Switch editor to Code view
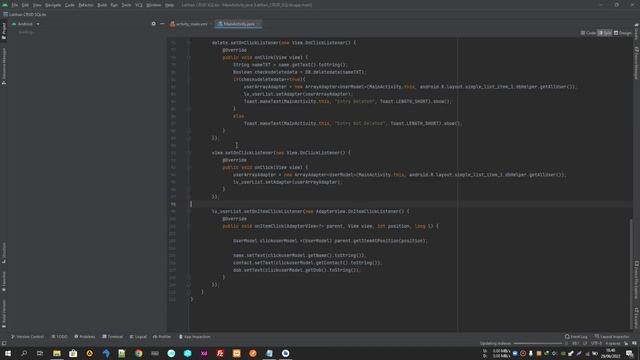 [588, 33]
